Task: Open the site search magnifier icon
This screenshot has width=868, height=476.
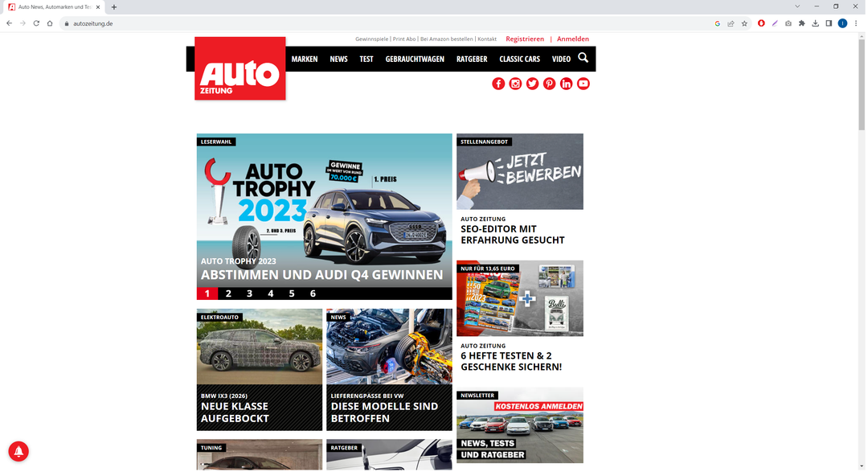Action: (584, 58)
